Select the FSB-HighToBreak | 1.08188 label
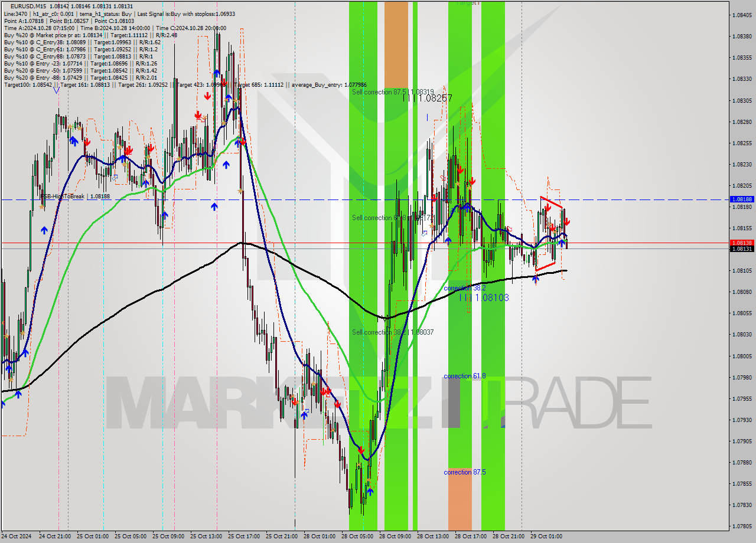 pos(75,196)
